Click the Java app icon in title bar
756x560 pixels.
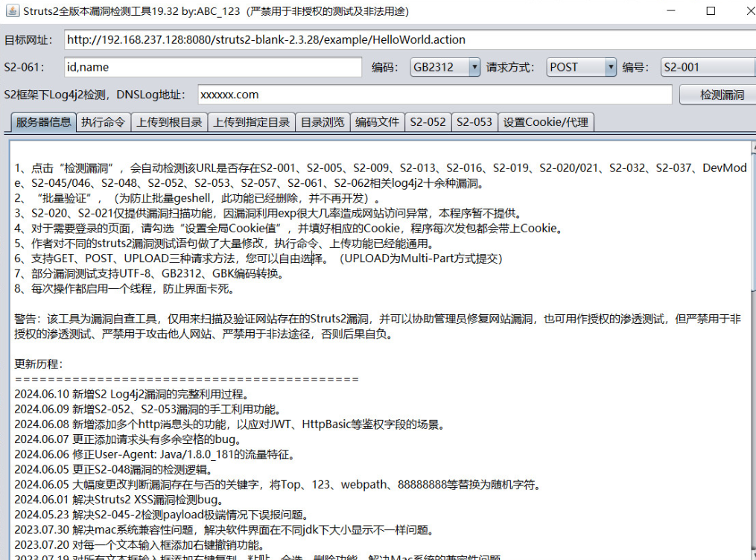[x=12, y=10]
